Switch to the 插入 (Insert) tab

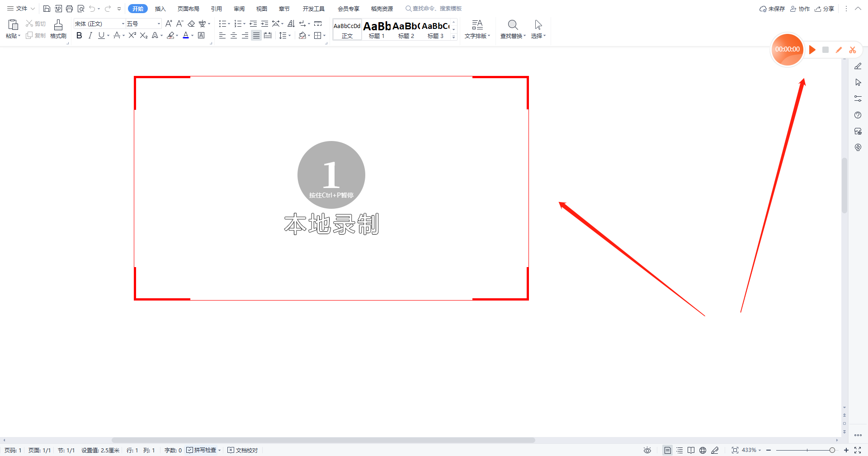160,9
